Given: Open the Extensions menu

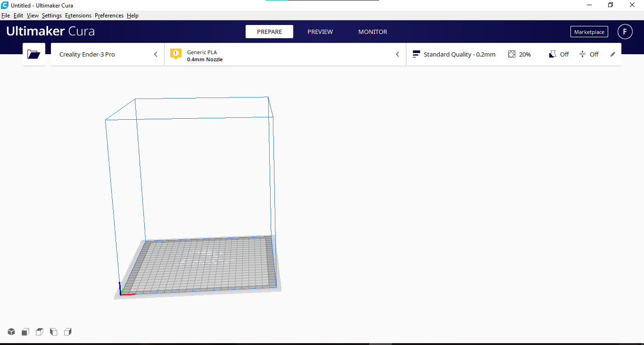Looking at the screenshot, I should [x=78, y=16].
